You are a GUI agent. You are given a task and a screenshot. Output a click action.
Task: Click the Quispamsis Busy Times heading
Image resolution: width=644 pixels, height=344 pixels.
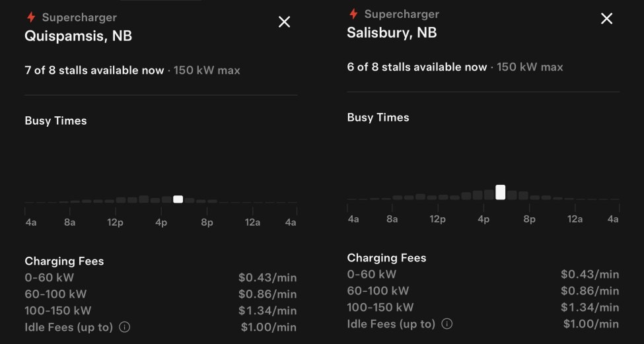tap(55, 121)
